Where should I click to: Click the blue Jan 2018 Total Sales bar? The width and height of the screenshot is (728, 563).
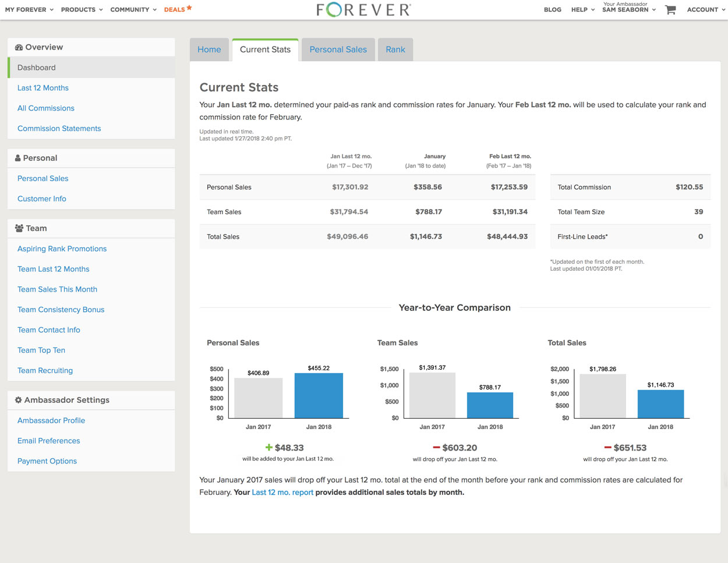[x=660, y=404]
